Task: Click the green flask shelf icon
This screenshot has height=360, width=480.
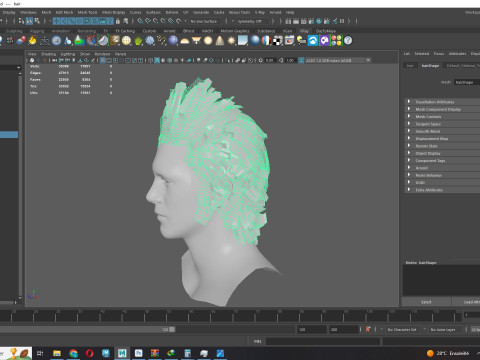Action: point(79,40)
